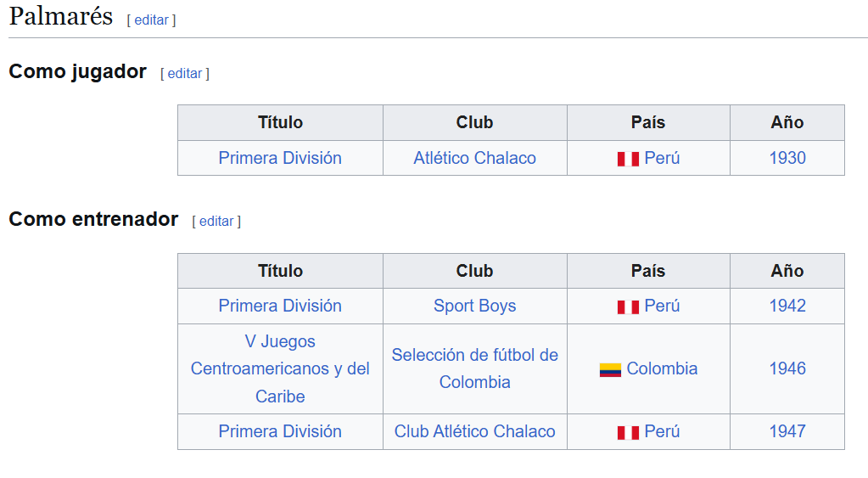Open the 1930 year link
Screen dimensions: 868x478
[x=787, y=158]
